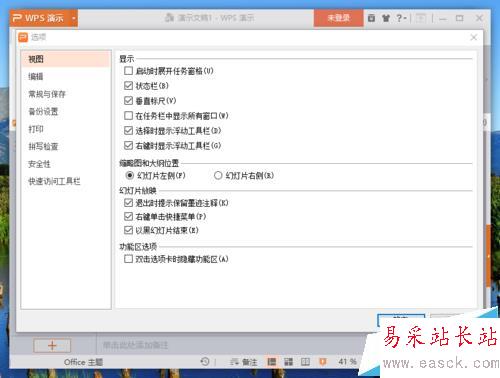Toggle the 备注 notes button in status bar
The width and height of the screenshot is (500, 378).
pos(244,362)
